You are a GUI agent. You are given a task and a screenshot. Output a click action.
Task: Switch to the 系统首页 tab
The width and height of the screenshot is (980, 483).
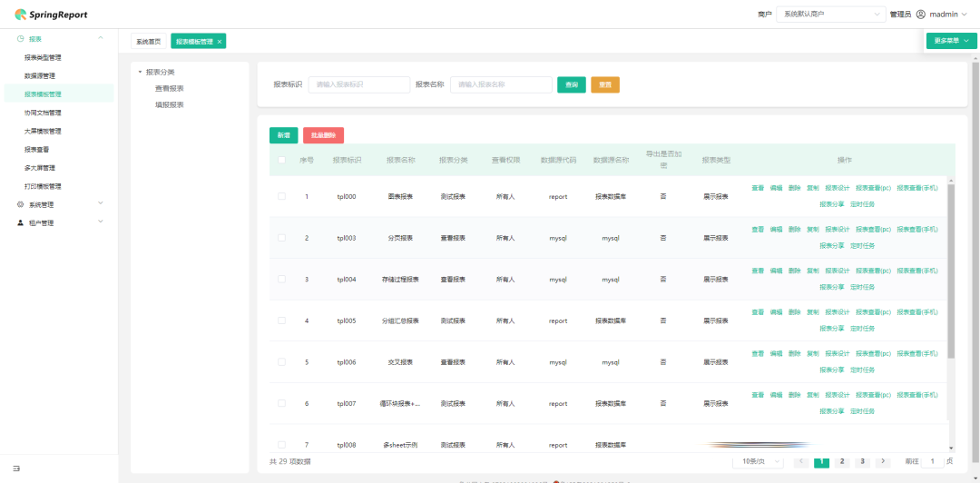pos(148,42)
